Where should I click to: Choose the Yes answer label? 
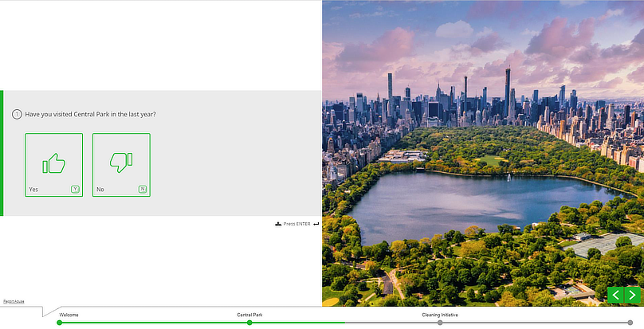click(x=33, y=190)
